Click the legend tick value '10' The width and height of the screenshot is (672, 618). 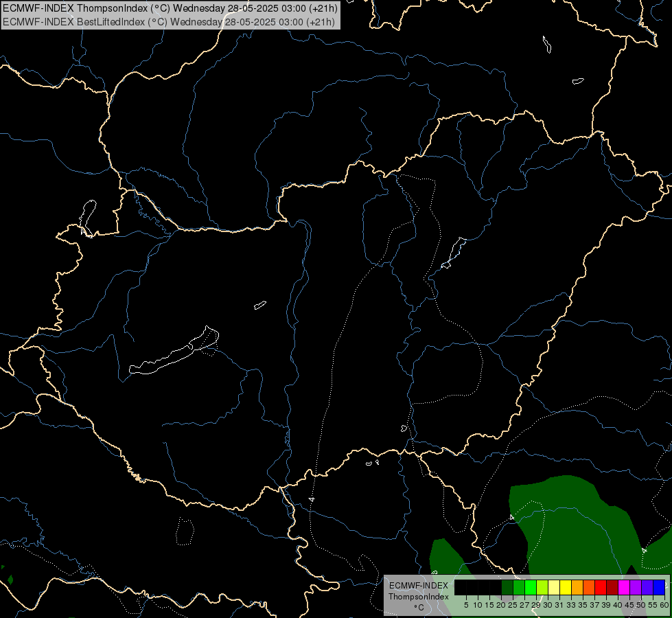click(x=478, y=605)
